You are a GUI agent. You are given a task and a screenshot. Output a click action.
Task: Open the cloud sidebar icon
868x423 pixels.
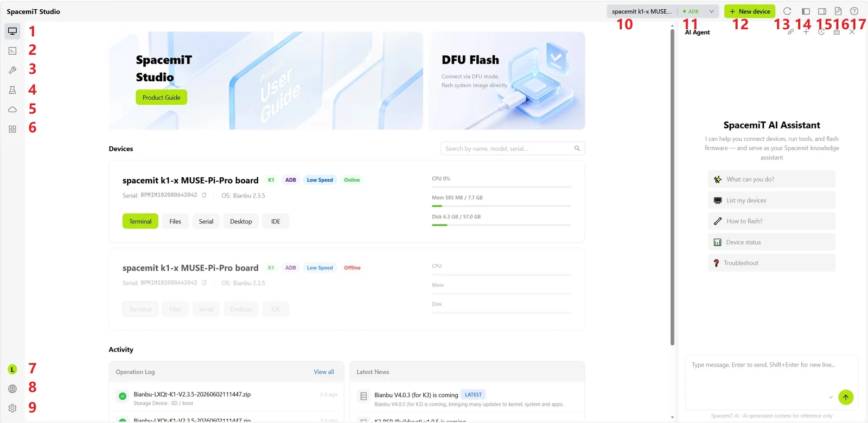coord(12,110)
